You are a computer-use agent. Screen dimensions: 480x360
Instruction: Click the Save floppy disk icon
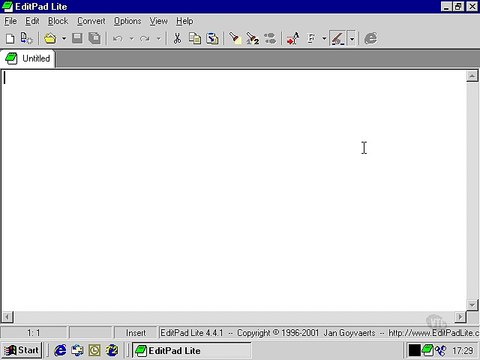[x=77, y=39]
